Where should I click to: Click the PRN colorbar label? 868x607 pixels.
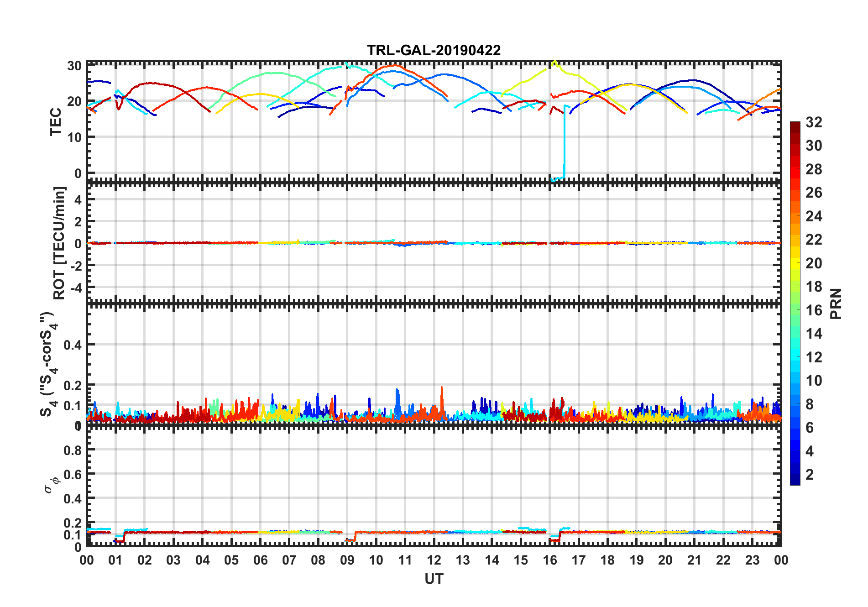836,303
